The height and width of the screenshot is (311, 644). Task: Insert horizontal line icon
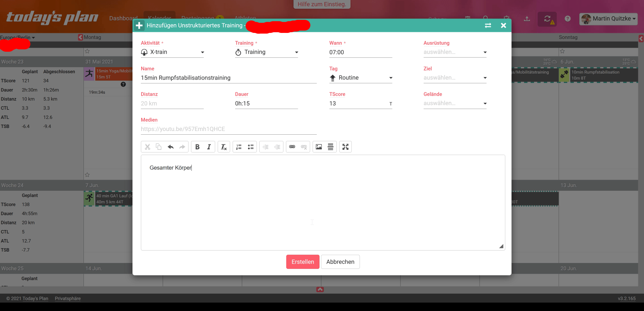coord(330,147)
